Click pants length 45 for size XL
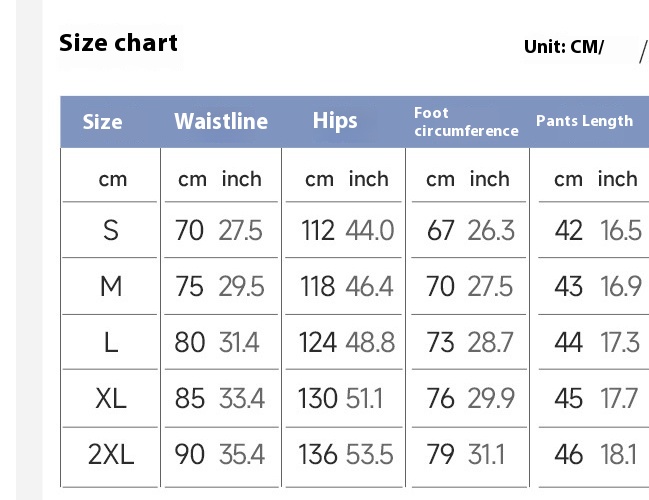This screenshot has width=649, height=500. coord(568,399)
